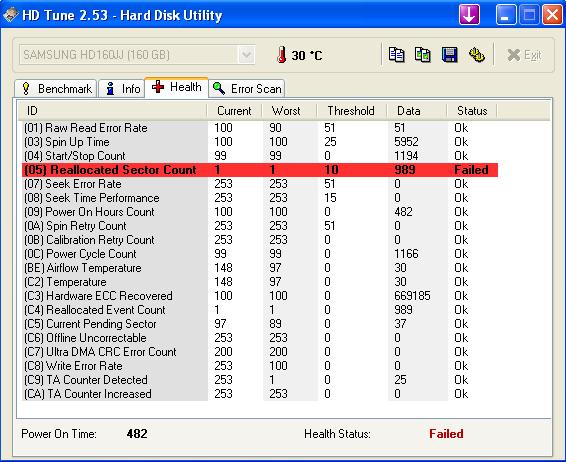Click the Failed status in red row
Viewport: 566px width, 462px height.
471,170
